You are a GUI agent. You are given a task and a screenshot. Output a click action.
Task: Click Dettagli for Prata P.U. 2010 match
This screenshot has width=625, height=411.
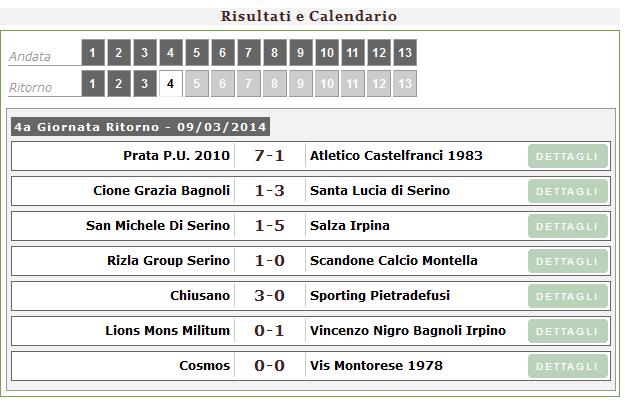(567, 156)
